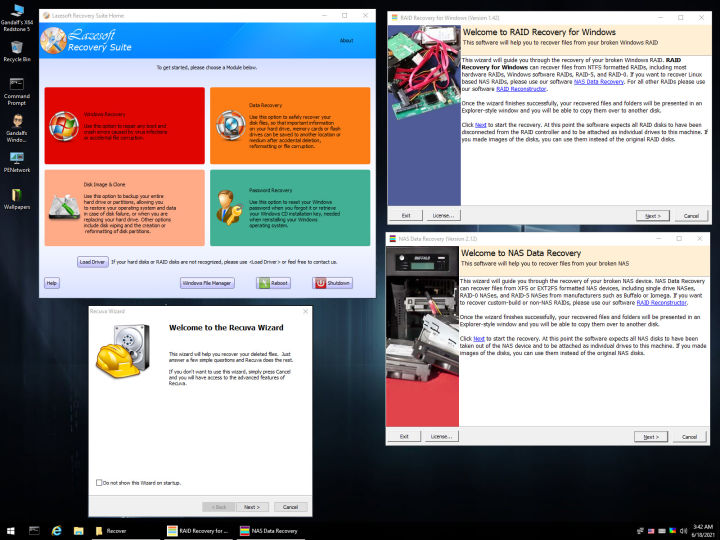Click Exit in NAS Data Recovery window
Screen dimensions: 720x540
tap(404, 436)
